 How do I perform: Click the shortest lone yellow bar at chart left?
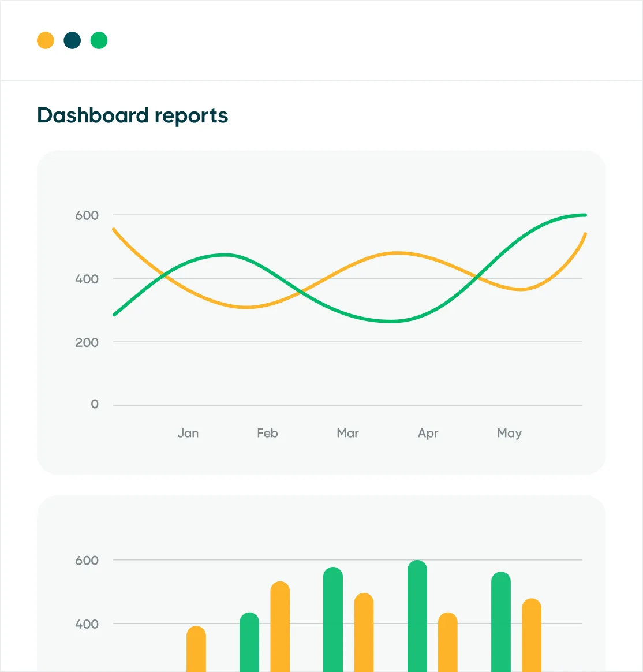click(196, 649)
